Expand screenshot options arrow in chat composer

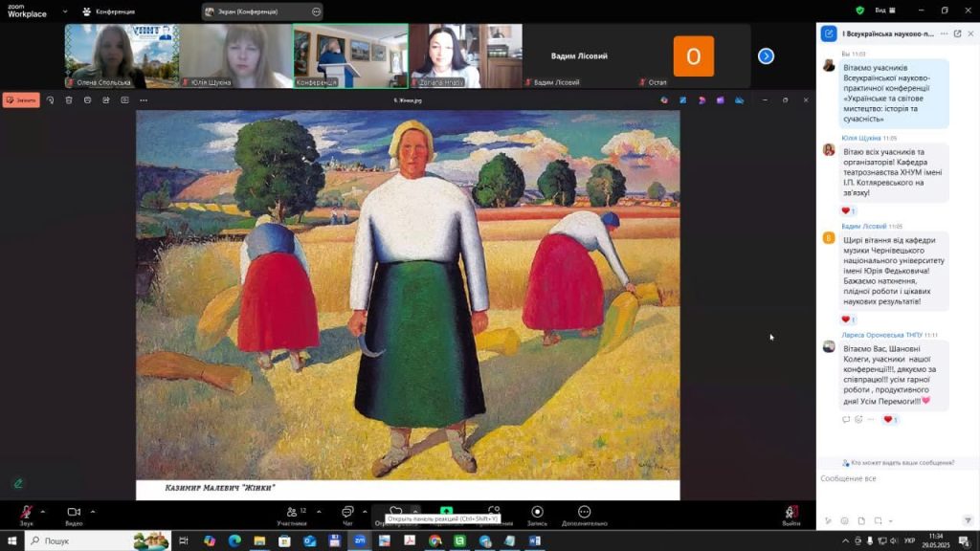(891, 521)
